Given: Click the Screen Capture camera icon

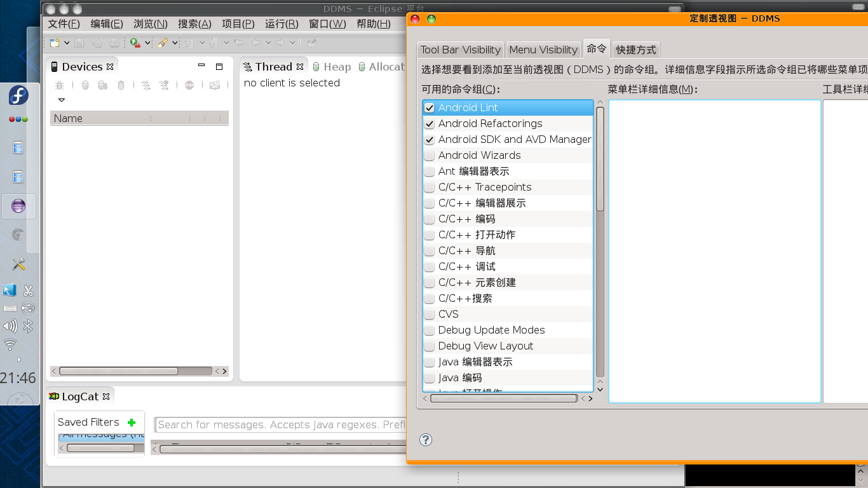Looking at the screenshot, I should click(x=215, y=85).
